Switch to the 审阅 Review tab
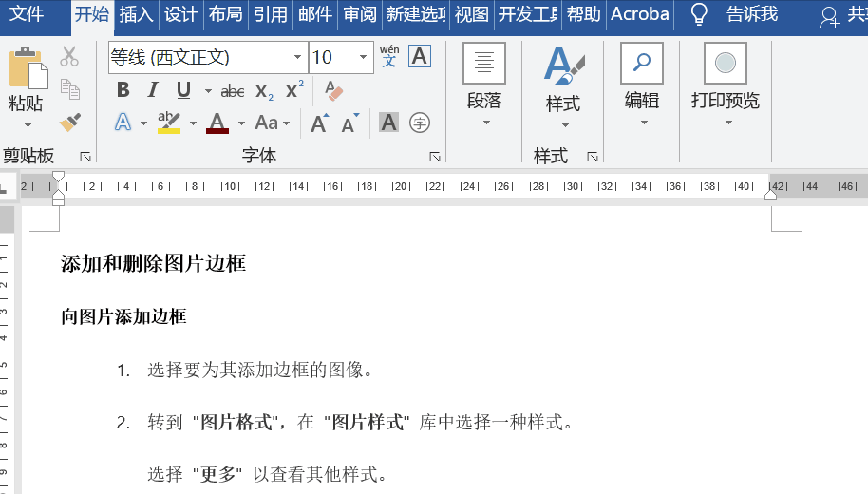868x494 pixels. tap(360, 14)
